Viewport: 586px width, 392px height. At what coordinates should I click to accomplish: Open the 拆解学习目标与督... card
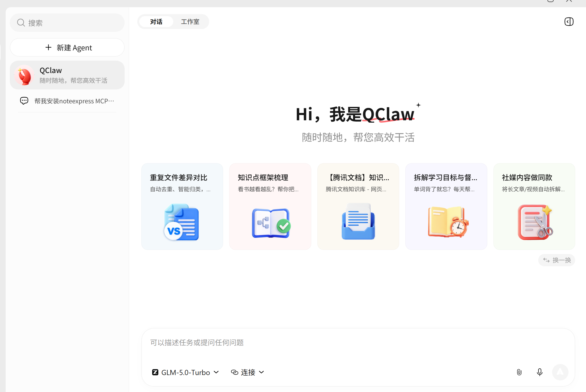click(446, 206)
